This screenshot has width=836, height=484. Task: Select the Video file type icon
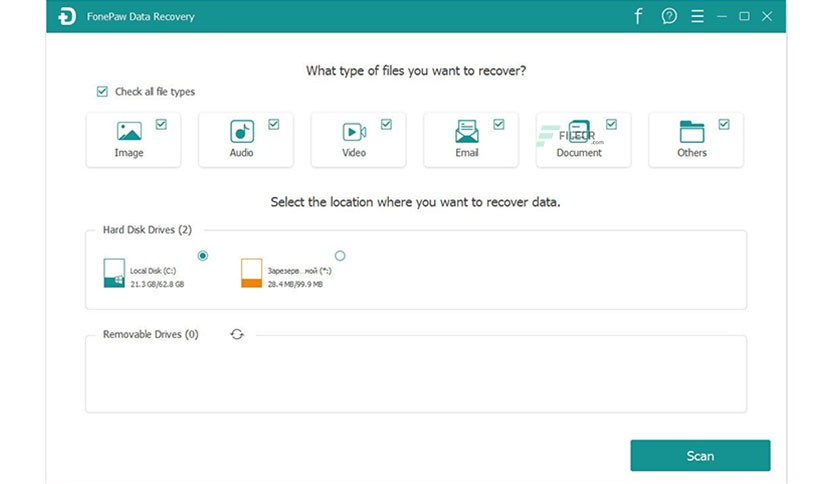[354, 132]
